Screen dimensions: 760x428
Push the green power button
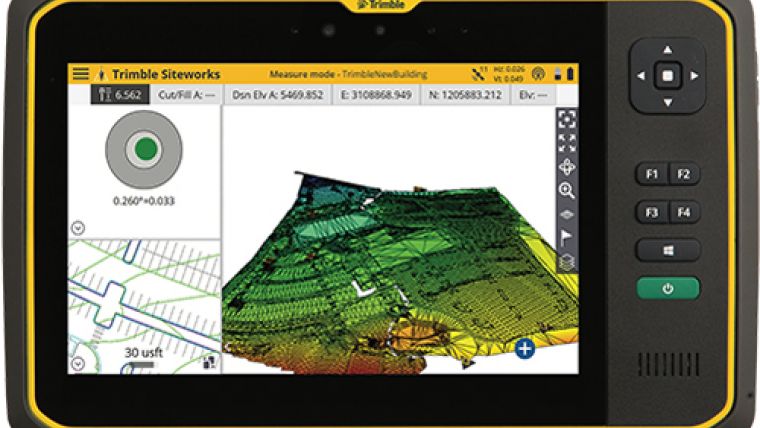pos(668,288)
